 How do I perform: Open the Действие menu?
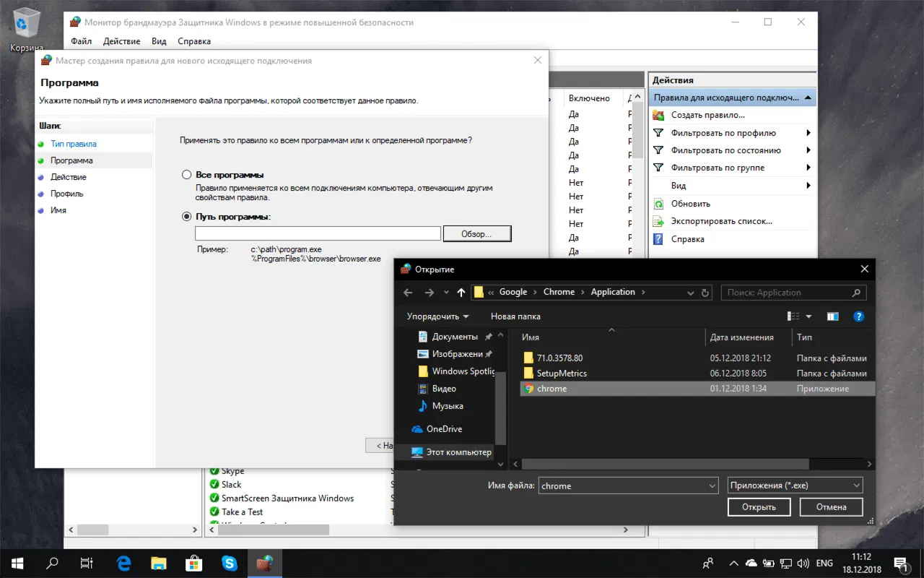(121, 41)
